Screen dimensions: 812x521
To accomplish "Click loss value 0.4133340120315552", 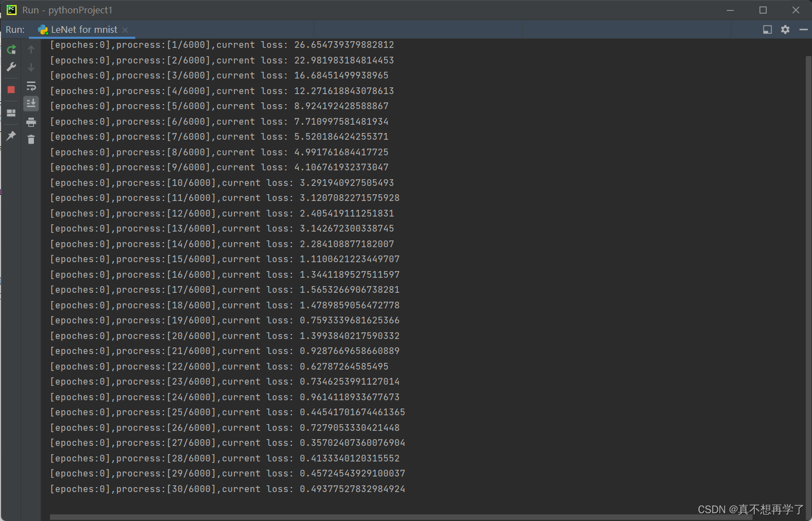I will click(x=349, y=458).
